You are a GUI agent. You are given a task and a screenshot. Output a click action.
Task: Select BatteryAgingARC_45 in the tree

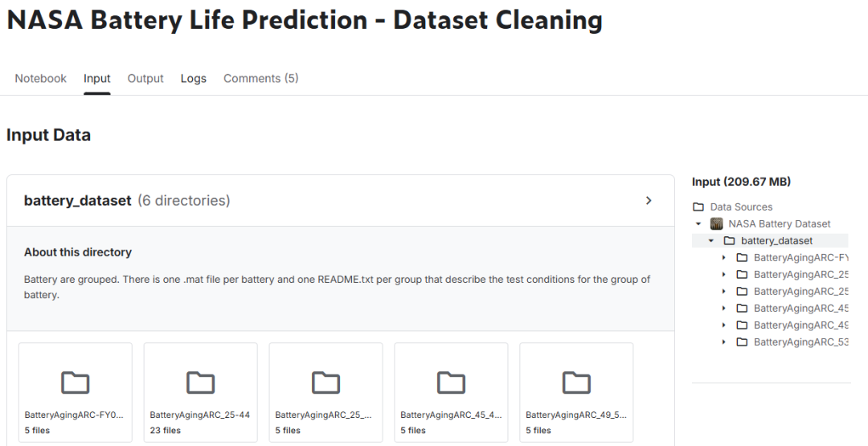801,309
